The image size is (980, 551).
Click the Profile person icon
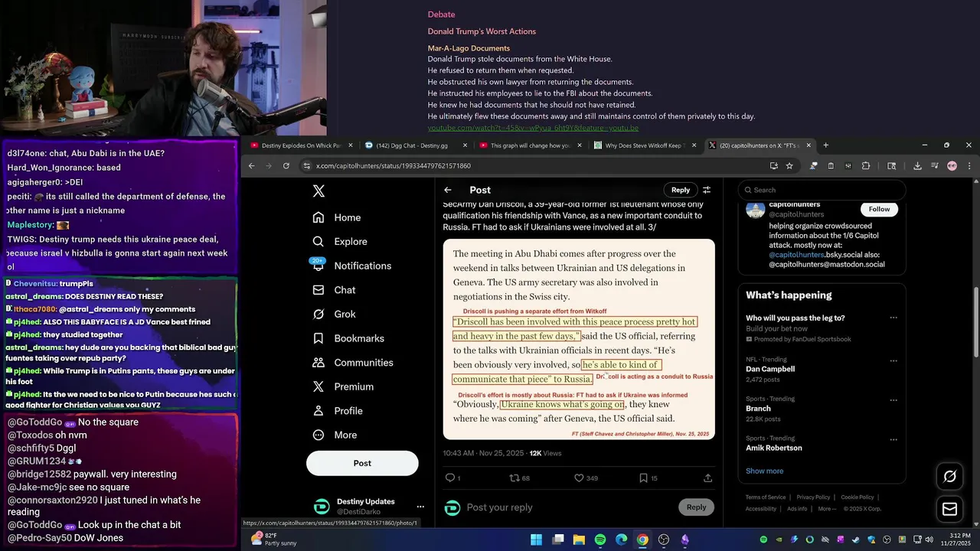coord(318,411)
